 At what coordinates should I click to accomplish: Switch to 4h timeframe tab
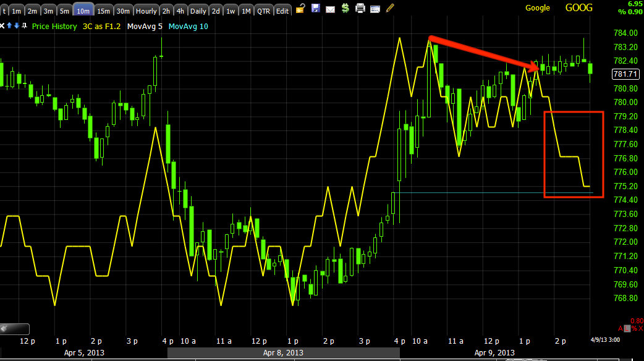(180, 11)
